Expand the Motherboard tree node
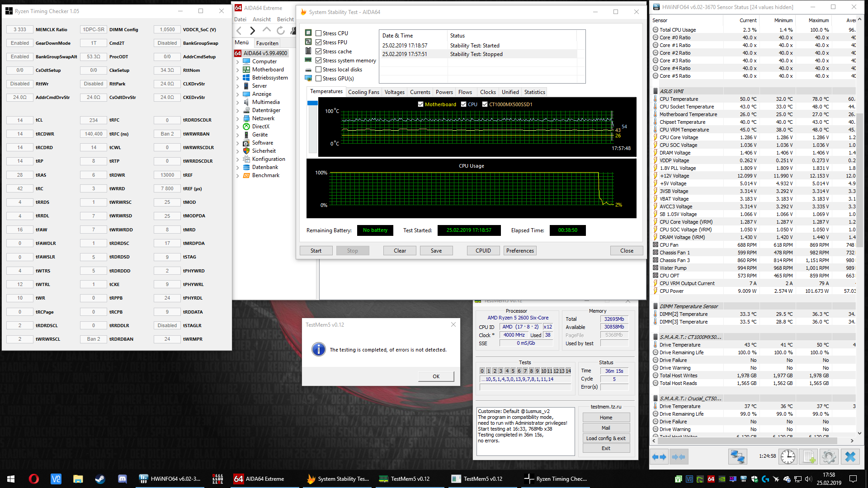 pos(238,70)
